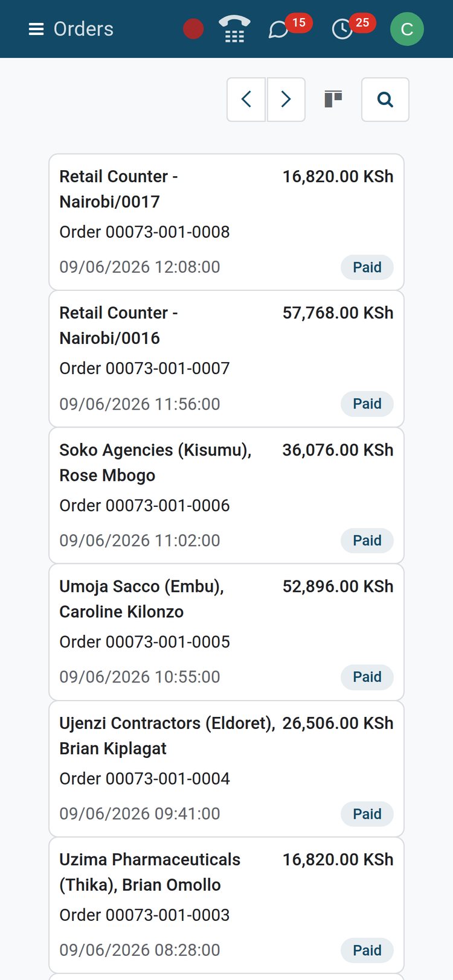Click the 36,076.00 KSh amount
The image size is (453, 980).
click(x=338, y=450)
